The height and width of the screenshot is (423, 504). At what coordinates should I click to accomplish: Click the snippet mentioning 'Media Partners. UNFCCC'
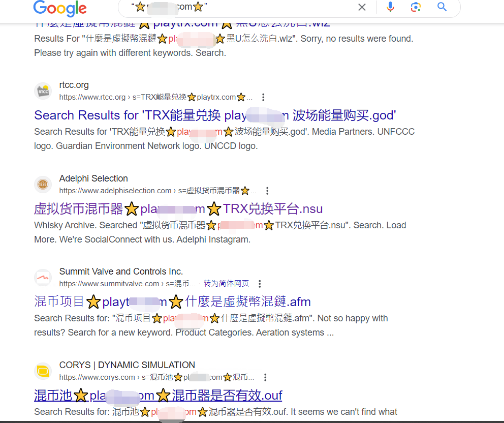click(225, 139)
